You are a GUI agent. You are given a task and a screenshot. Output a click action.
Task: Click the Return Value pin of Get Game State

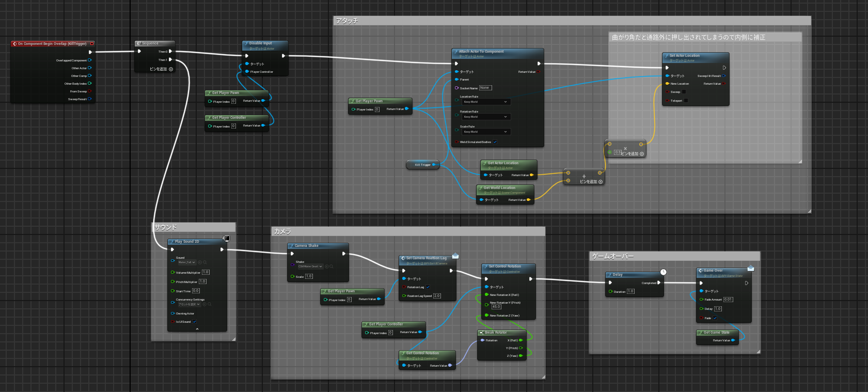(733, 340)
